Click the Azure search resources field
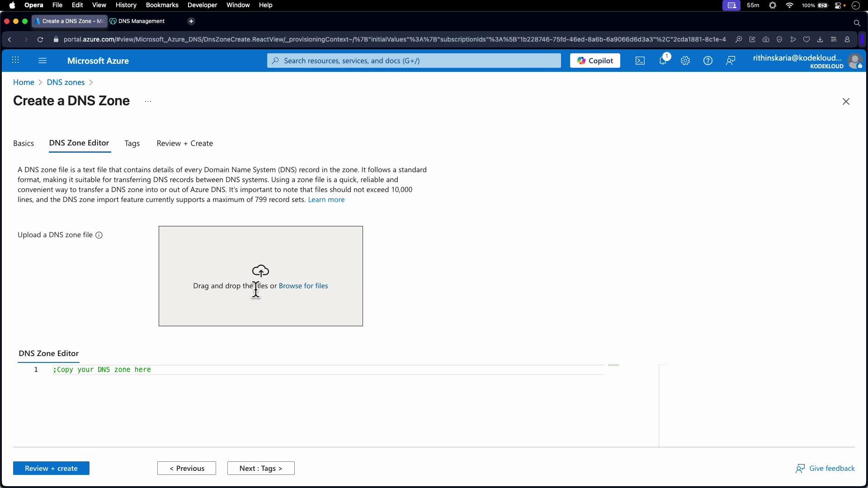This screenshot has height=488, width=868. tap(414, 61)
